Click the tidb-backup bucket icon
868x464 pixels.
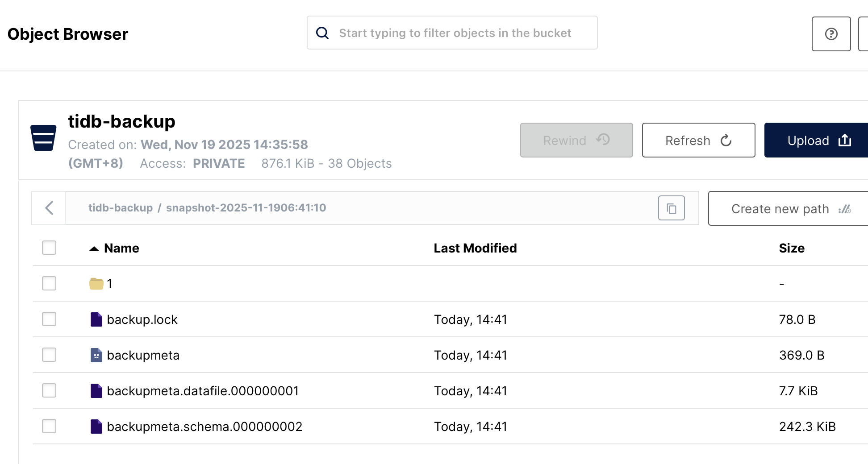click(x=43, y=138)
